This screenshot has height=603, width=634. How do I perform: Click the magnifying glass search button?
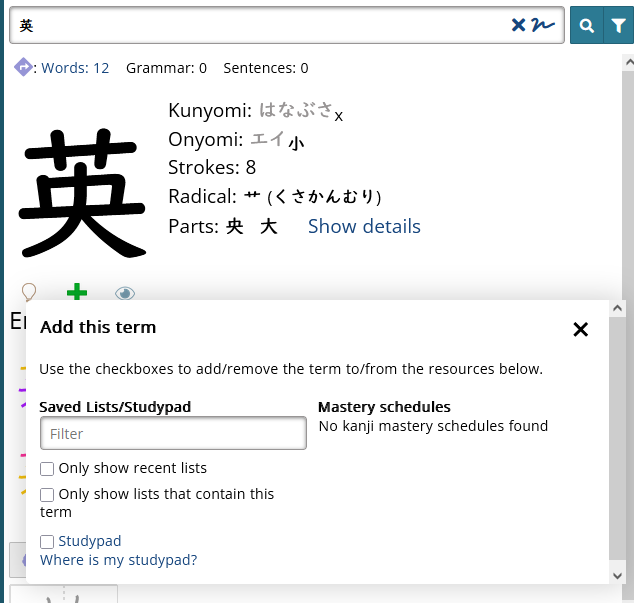click(x=586, y=25)
